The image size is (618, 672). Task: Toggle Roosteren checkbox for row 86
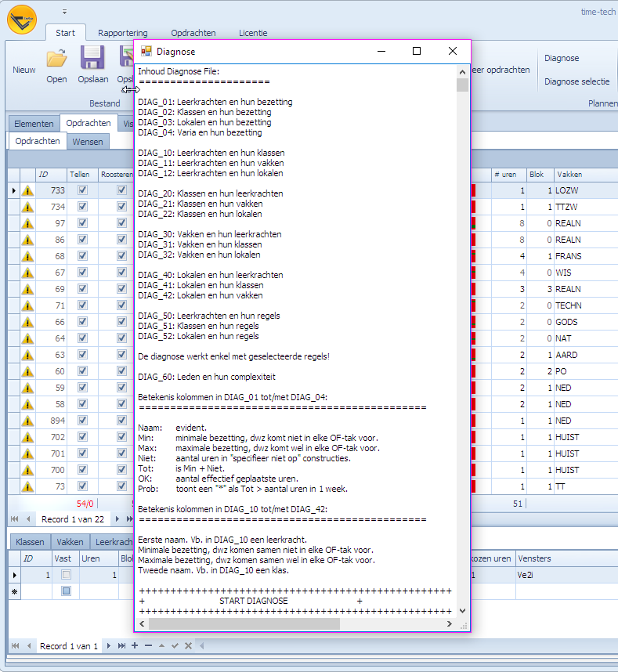(121, 239)
